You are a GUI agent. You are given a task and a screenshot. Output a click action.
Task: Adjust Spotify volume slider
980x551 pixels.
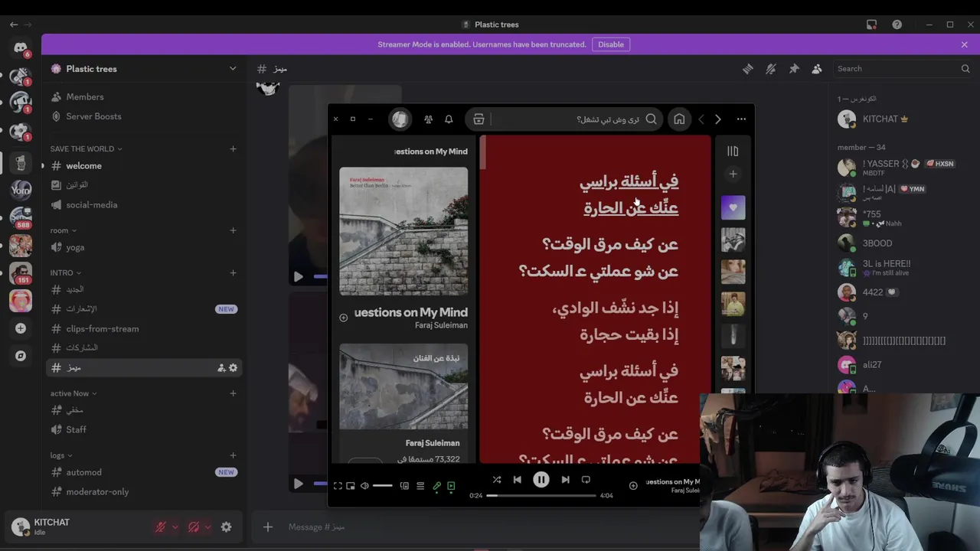coord(382,486)
